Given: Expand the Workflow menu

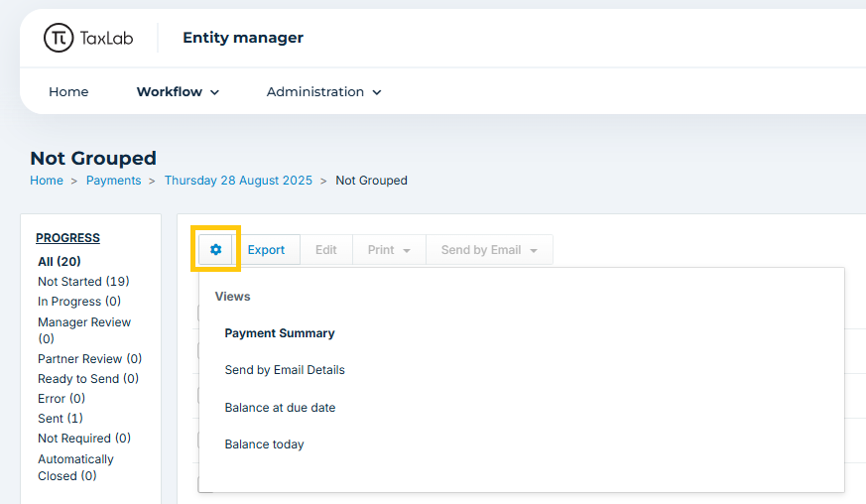Looking at the screenshot, I should pos(178,91).
